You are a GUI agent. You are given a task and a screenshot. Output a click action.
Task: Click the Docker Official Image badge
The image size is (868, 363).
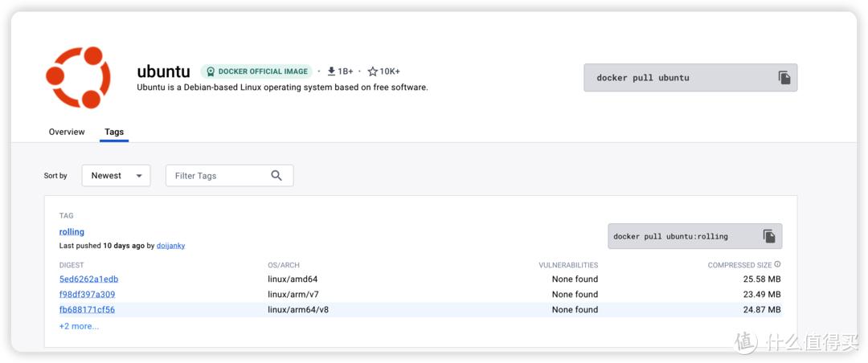pyautogui.click(x=256, y=71)
